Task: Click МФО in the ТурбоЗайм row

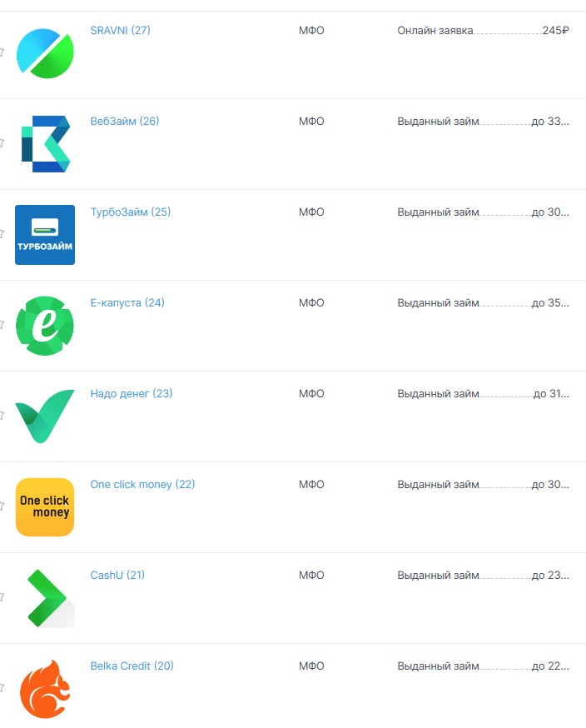Action: pos(311,212)
